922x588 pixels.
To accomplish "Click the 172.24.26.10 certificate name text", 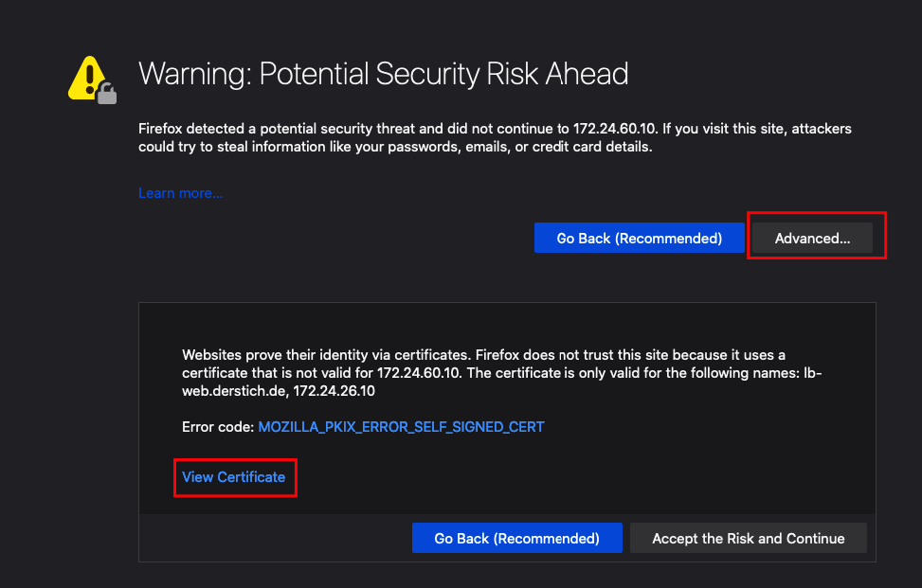I will [x=334, y=391].
